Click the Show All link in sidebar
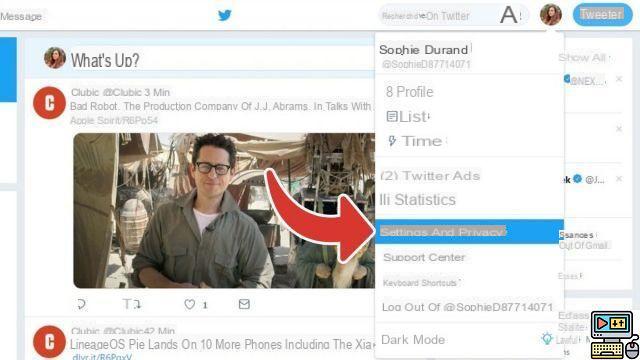This screenshot has height=360, width=640. tap(582, 58)
